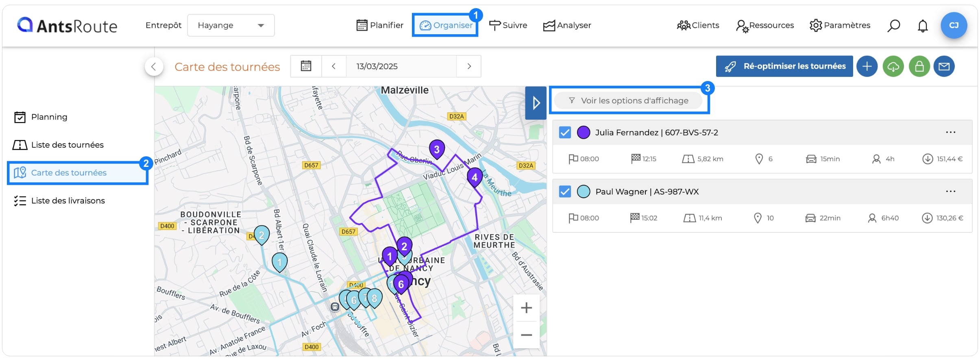980x361 pixels.
Task: Open the Hayange warehouse dropdown
Action: click(231, 25)
